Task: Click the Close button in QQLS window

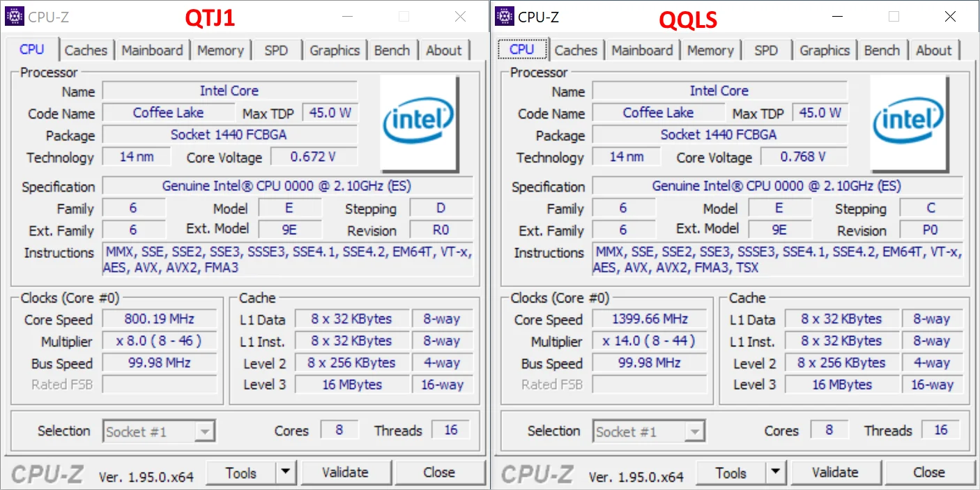Action: point(929,473)
